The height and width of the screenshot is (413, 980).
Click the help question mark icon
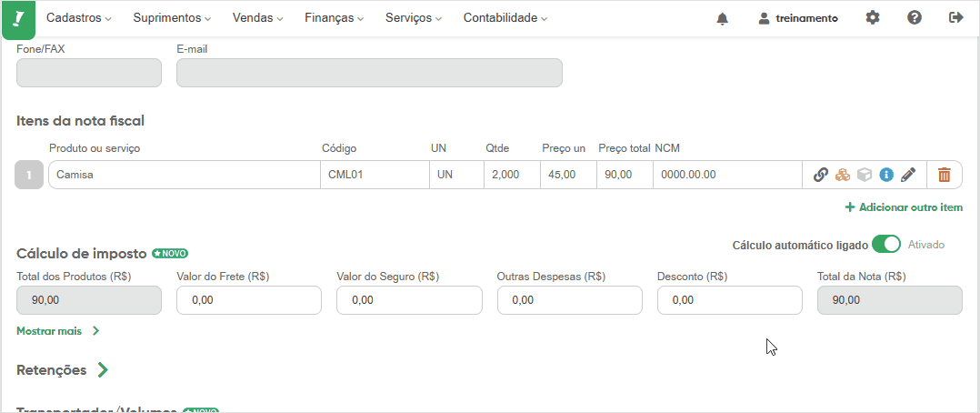(x=915, y=17)
